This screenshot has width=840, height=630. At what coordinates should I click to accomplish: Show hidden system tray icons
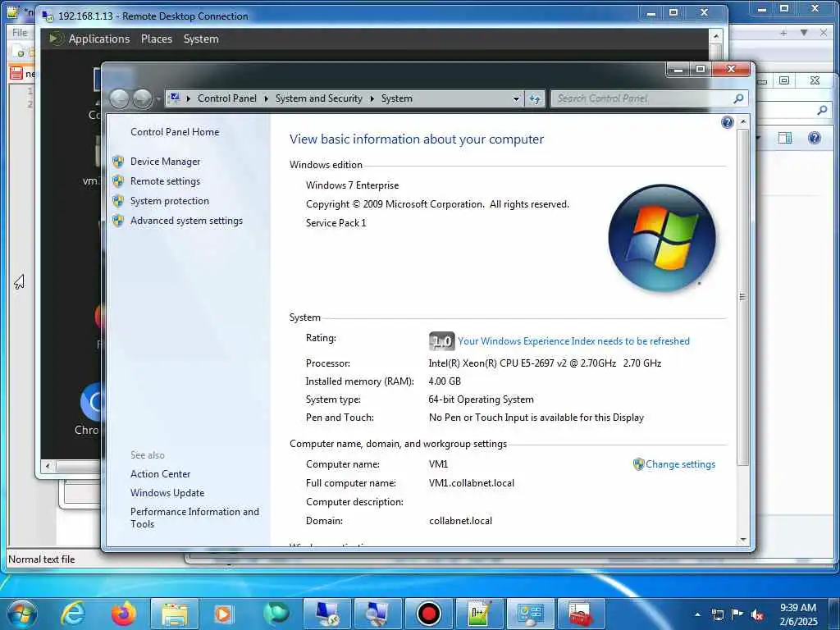click(697, 614)
